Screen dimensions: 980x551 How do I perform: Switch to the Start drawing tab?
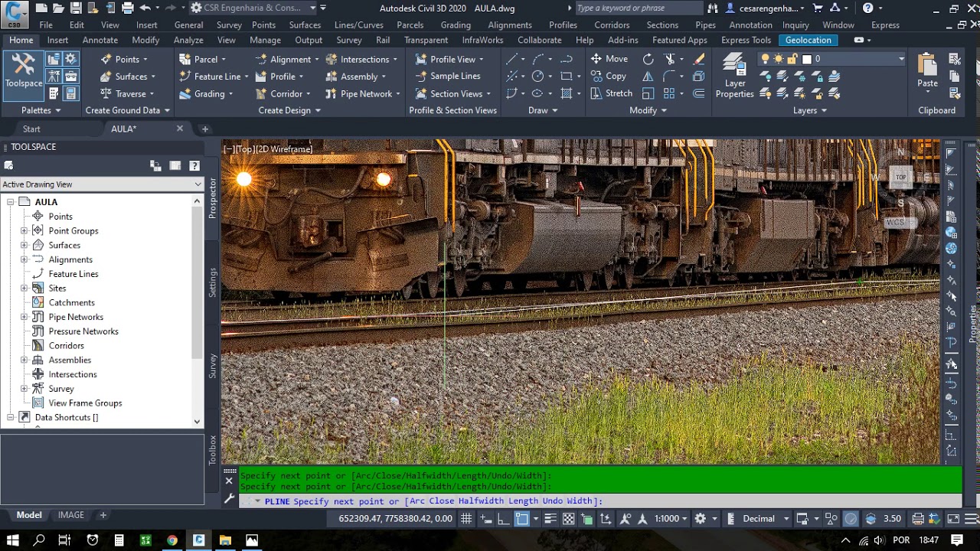click(31, 129)
